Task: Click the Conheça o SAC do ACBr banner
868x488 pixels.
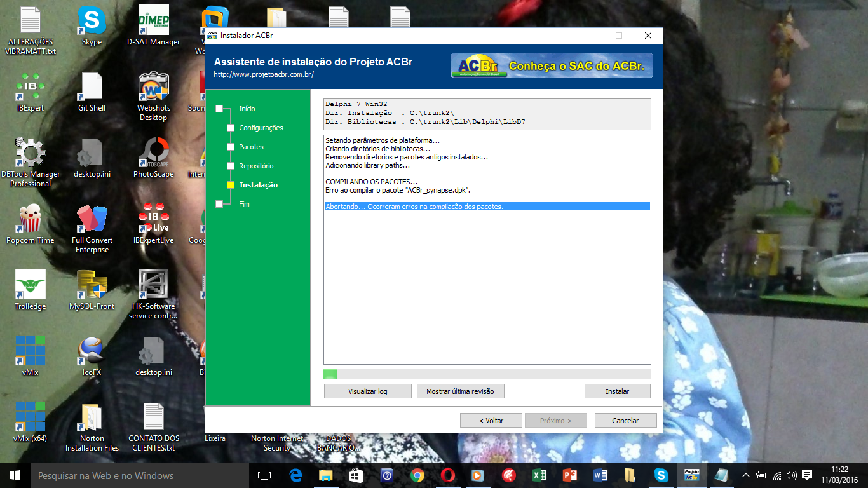Action: tap(552, 65)
